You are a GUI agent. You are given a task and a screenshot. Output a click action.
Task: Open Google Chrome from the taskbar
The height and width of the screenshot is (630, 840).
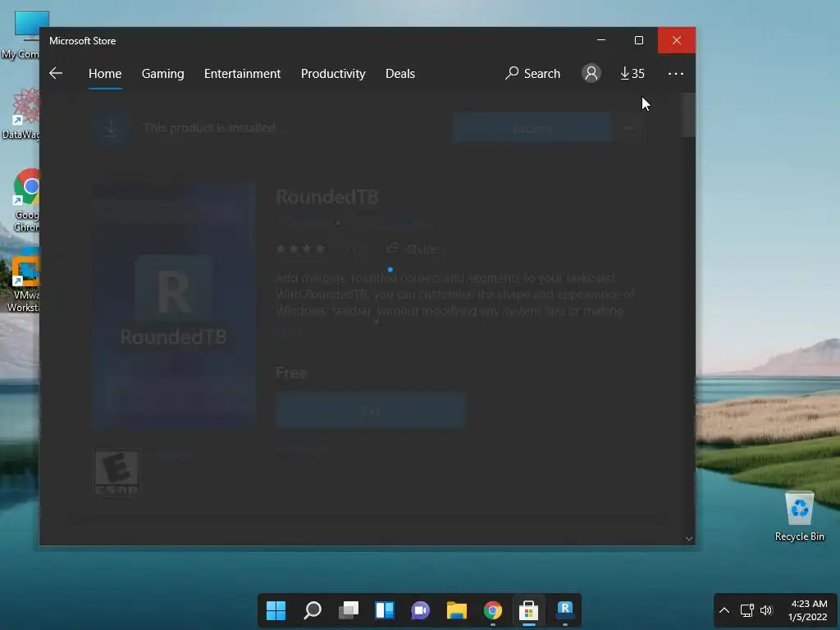click(x=493, y=610)
